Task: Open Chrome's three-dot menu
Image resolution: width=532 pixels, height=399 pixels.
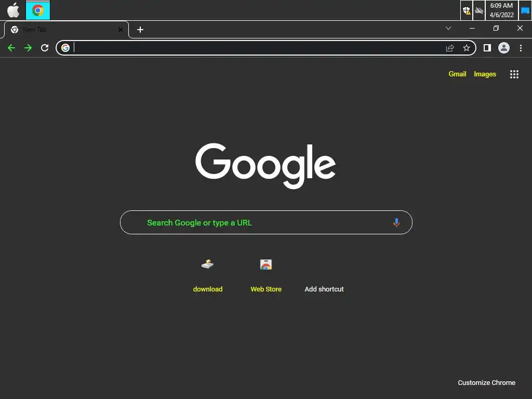Action: coord(521,48)
